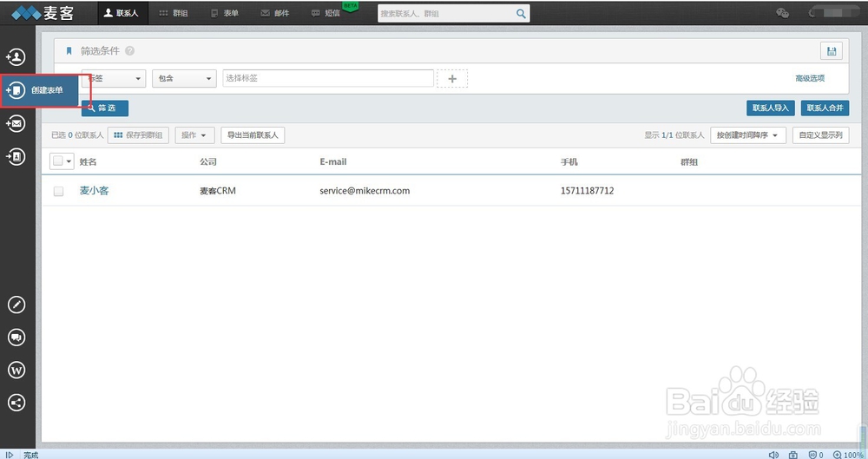
Task: Click the 公司 column header
Action: click(208, 161)
